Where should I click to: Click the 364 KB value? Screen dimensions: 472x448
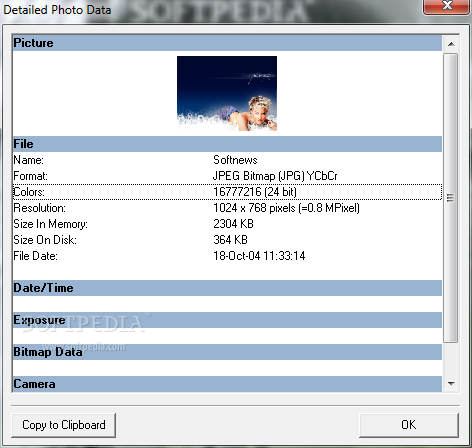point(230,240)
